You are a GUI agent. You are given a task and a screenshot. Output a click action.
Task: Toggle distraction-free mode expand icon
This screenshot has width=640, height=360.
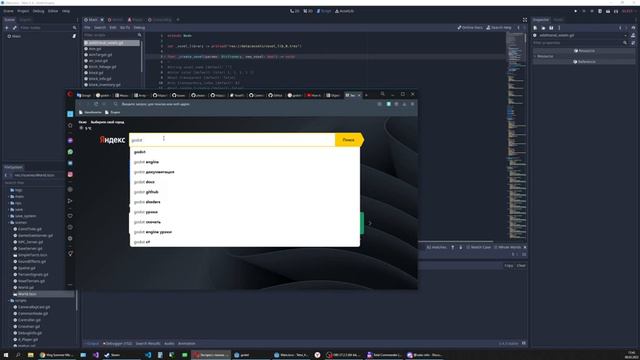point(524,20)
